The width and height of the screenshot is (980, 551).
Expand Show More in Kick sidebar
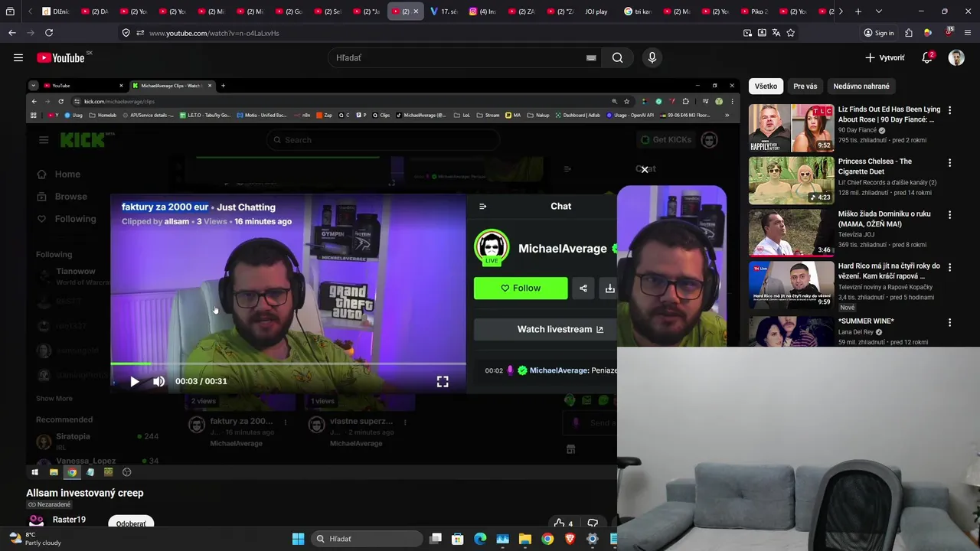coord(54,398)
